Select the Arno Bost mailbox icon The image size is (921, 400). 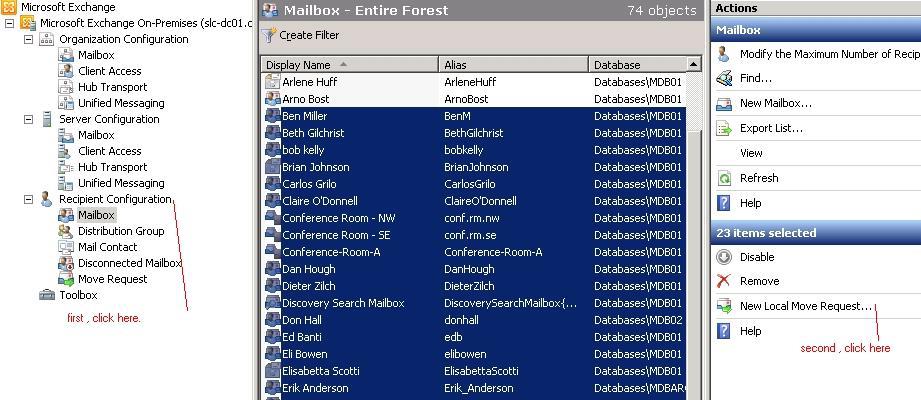pos(273,99)
